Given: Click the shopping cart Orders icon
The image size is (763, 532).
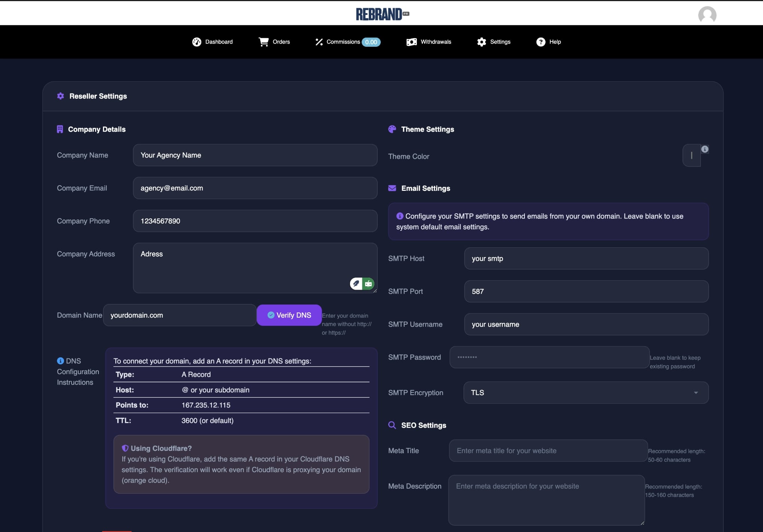Looking at the screenshot, I should point(264,42).
